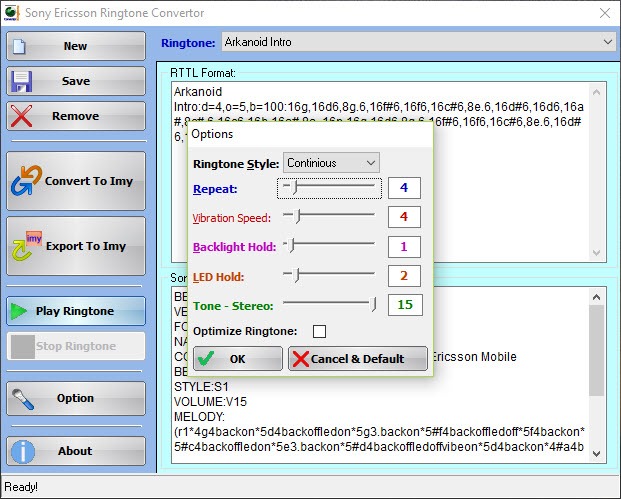Image resolution: width=621 pixels, height=499 pixels.
Task: Remove the selected ringtone
Action: tap(76, 116)
